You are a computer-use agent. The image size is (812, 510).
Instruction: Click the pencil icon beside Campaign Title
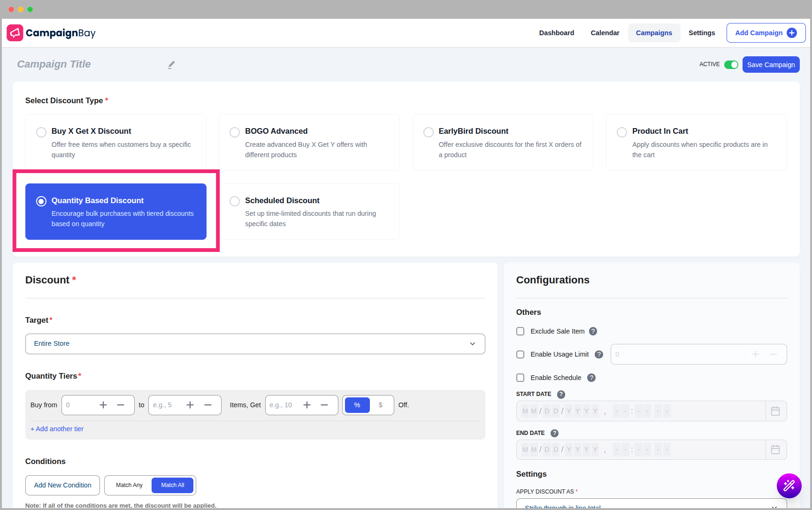coord(171,65)
